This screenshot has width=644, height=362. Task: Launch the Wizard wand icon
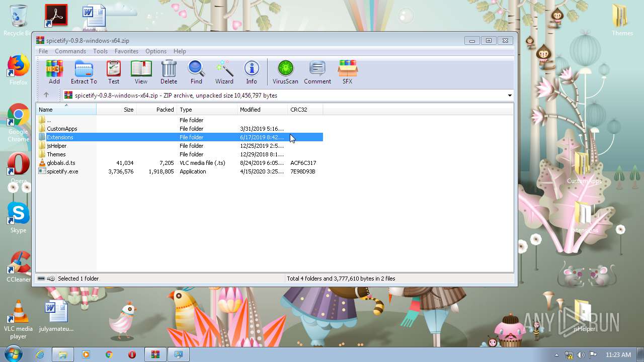pyautogui.click(x=224, y=72)
